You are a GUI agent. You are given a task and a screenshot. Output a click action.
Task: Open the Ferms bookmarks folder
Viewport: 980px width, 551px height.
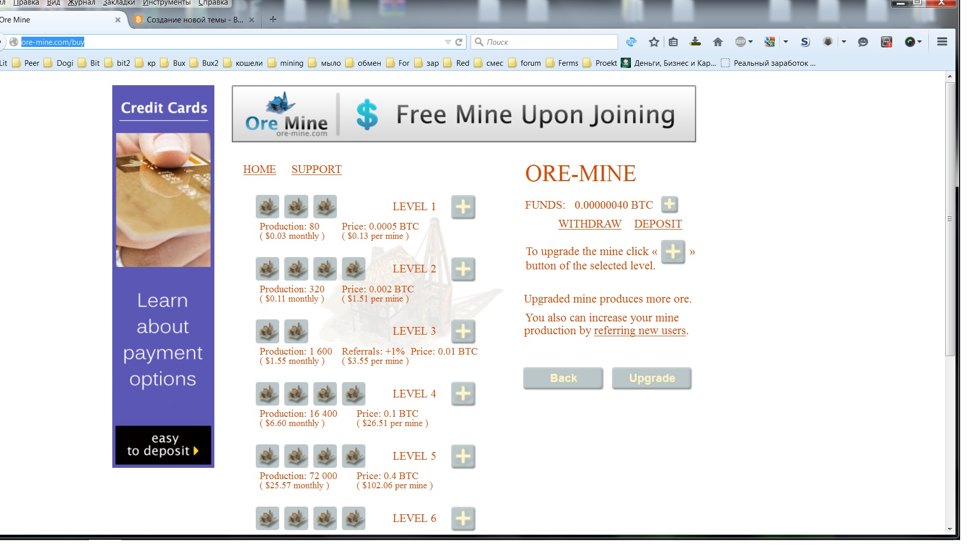point(562,63)
